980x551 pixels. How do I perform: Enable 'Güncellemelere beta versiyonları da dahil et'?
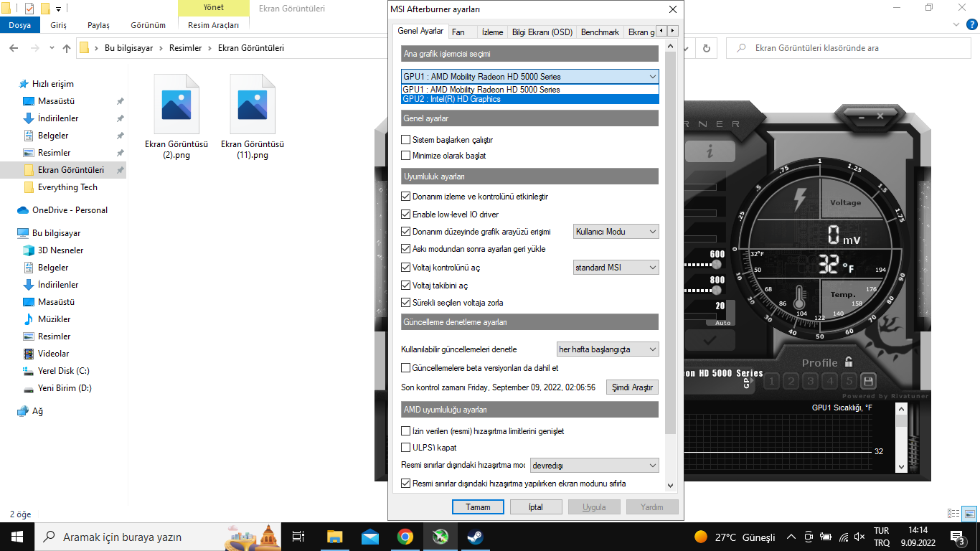(406, 368)
